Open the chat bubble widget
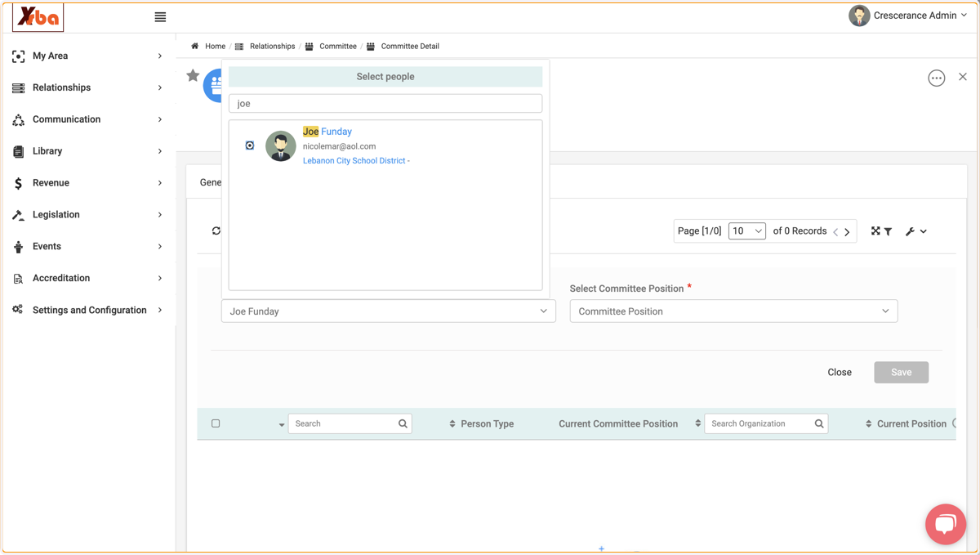 coord(946,524)
